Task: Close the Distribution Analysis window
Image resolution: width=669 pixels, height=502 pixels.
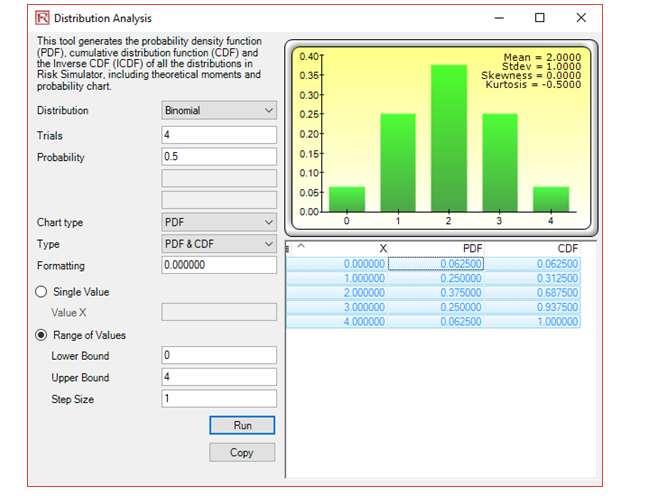Action: 581,18
